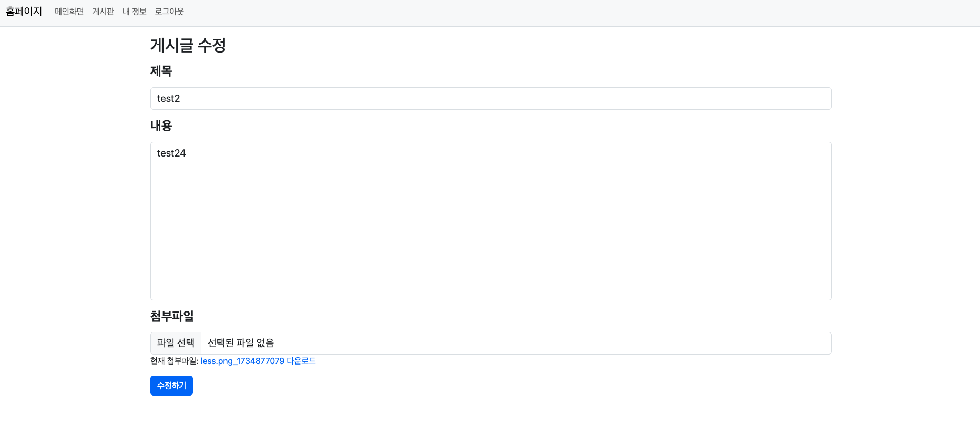Click the 제목 field label
The height and width of the screenshot is (437, 980).
(x=161, y=71)
